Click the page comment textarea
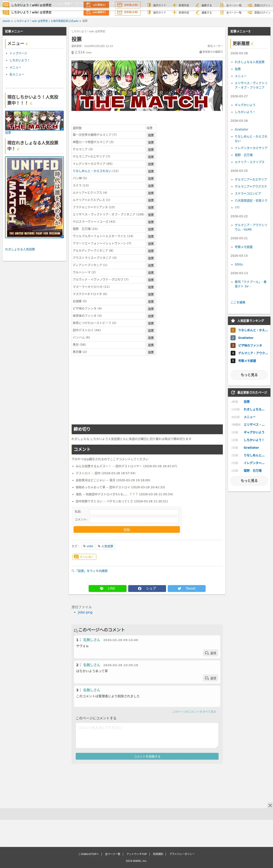273x868 pixels. pyautogui.click(x=147, y=736)
